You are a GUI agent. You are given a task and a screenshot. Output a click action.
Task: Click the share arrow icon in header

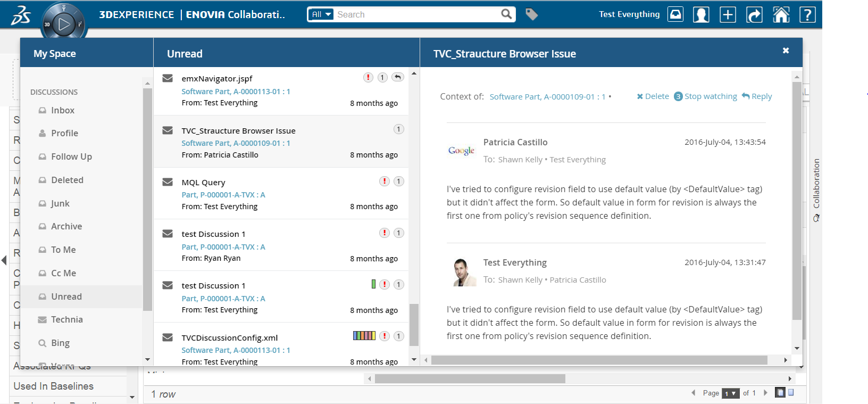click(x=754, y=14)
